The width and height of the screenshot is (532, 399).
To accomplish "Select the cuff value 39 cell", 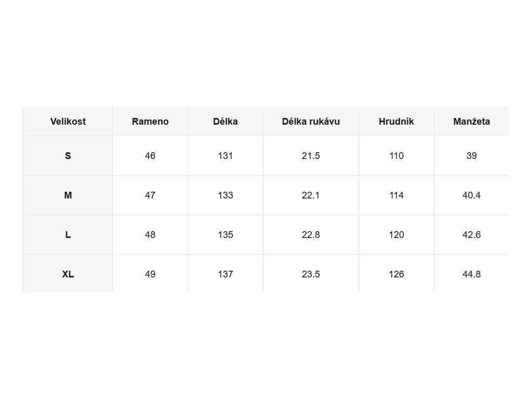I will point(472,156).
